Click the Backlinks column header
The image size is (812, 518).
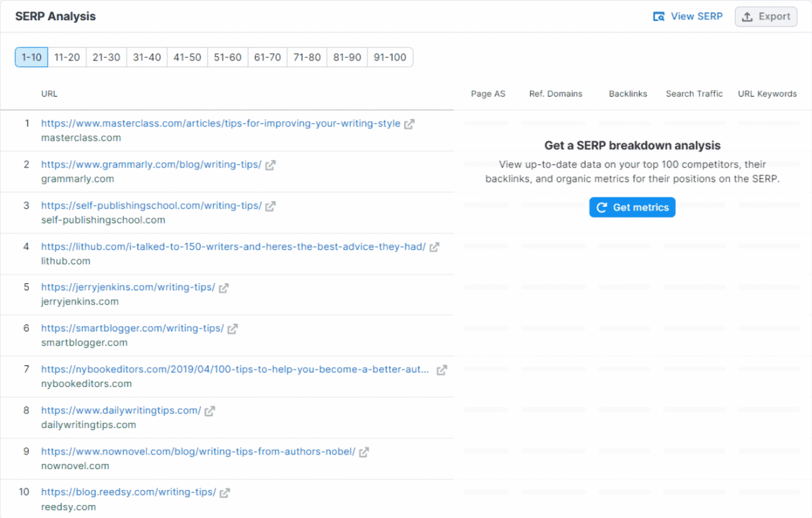628,94
